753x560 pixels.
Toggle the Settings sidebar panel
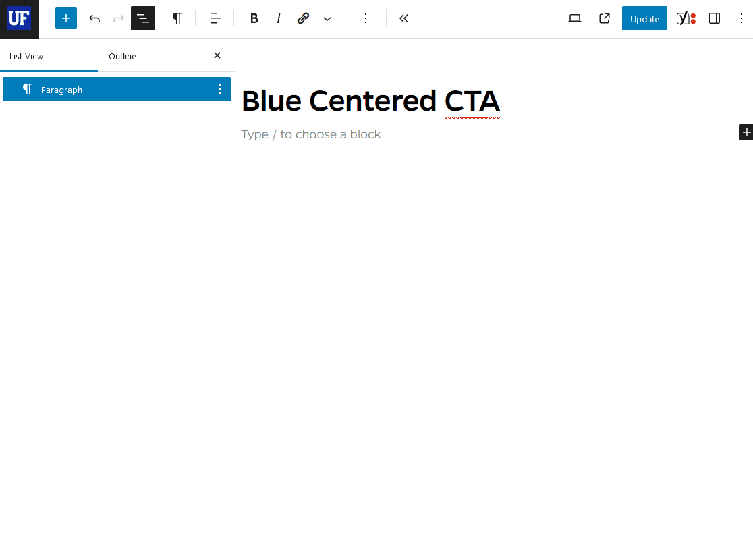click(715, 18)
